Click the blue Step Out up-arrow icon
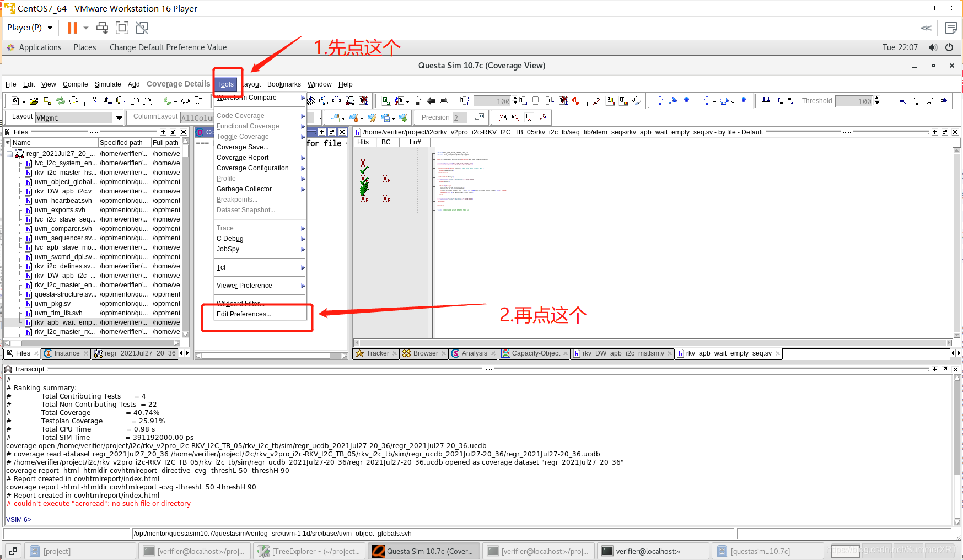The height and width of the screenshot is (560, 963). pyautogui.click(x=686, y=101)
